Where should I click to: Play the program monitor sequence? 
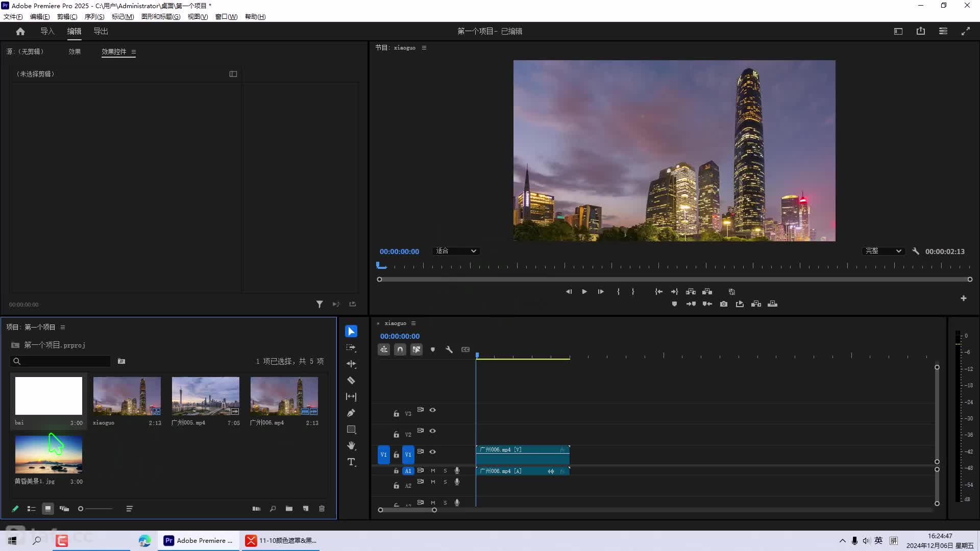coord(584,292)
